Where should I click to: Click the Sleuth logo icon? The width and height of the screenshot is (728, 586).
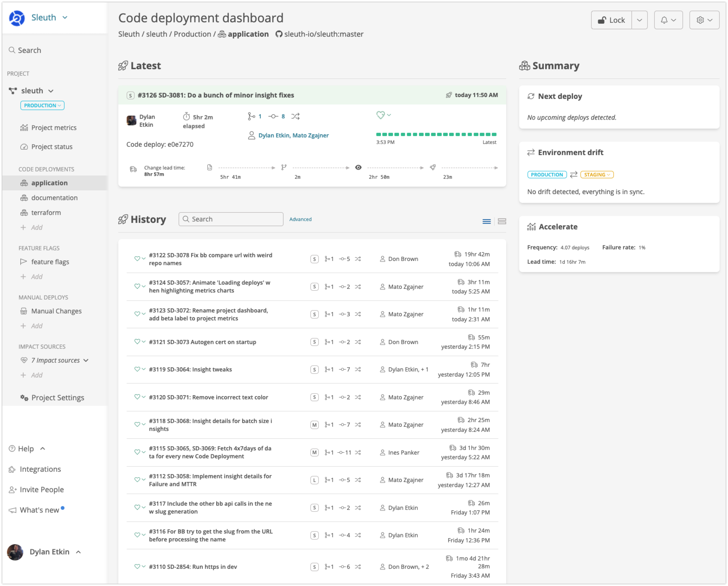click(16, 18)
